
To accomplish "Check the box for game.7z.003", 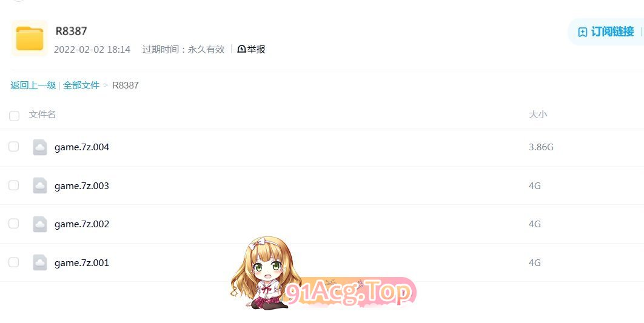I will click(x=13, y=185).
